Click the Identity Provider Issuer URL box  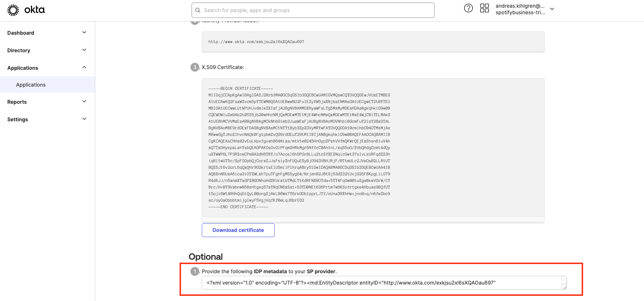373,42
